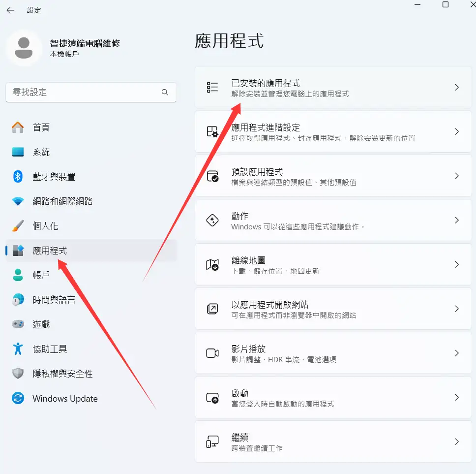The width and height of the screenshot is (476, 474).
Task: Open the 離線地圖 title
Action: (x=248, y=260)
